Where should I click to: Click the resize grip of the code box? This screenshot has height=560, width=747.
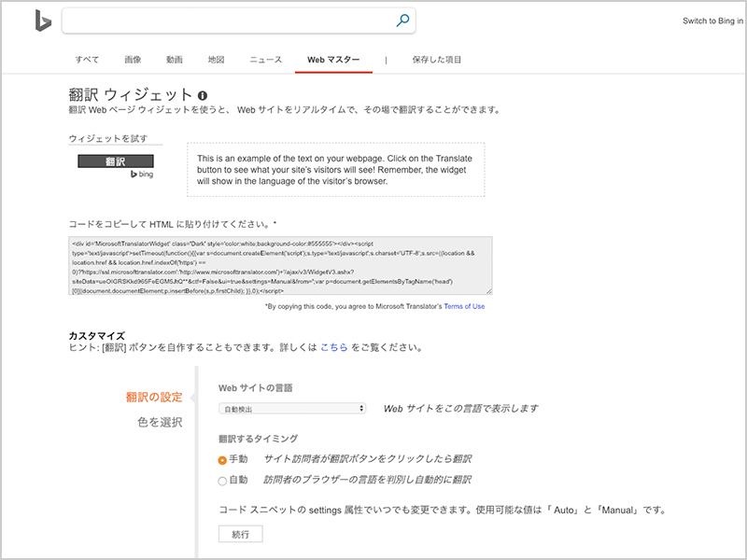(x=488, y=291)
